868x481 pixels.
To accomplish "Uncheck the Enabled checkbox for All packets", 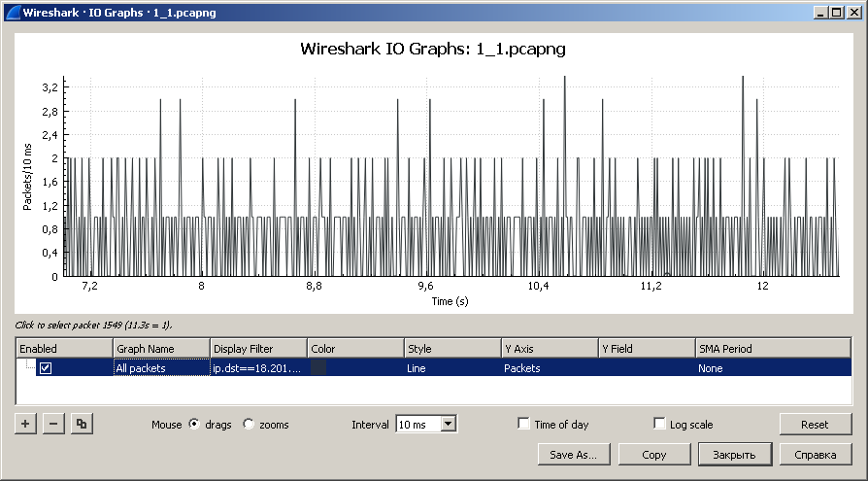I will 46,368.
